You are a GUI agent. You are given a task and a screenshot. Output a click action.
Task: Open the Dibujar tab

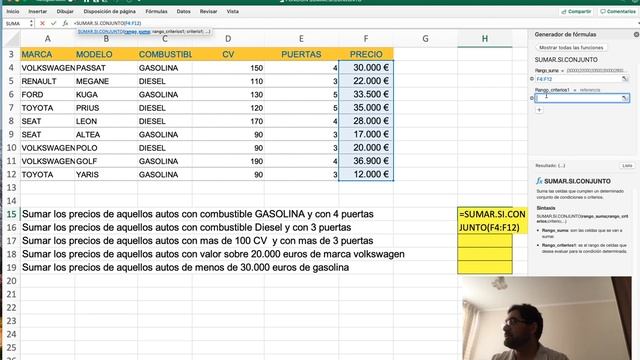point(65,11)
